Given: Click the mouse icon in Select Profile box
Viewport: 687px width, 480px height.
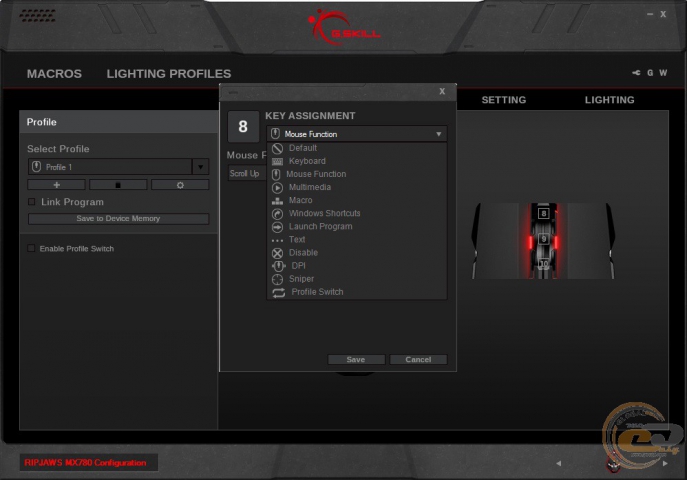Looking at the screenshot, I should click(x=37, y=167).
